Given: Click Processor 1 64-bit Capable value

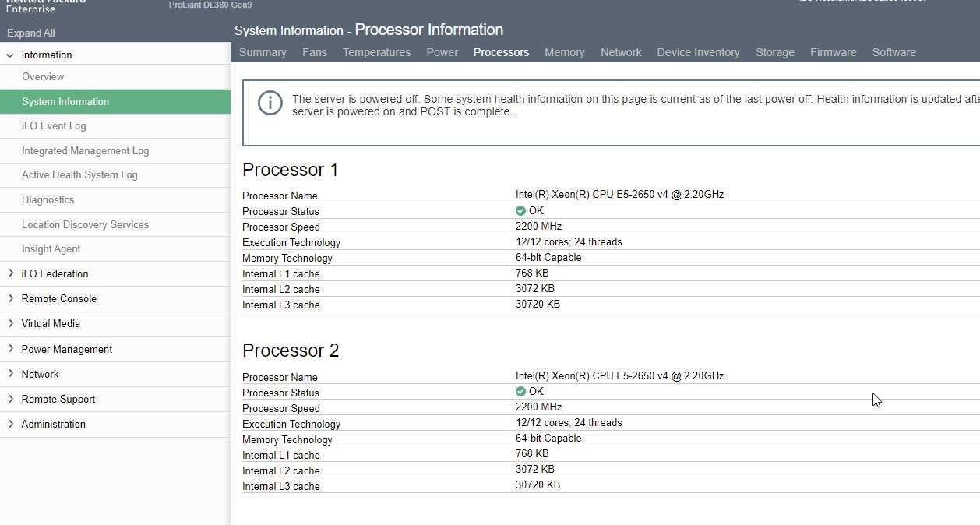Looking at the screenshot, I should (548, 257).
